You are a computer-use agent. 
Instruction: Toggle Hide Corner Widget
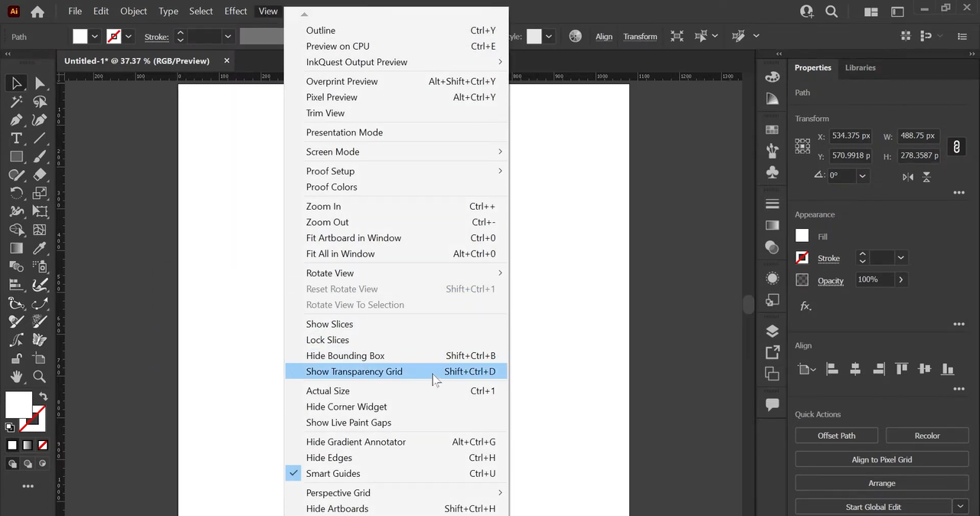coord(396,407)
